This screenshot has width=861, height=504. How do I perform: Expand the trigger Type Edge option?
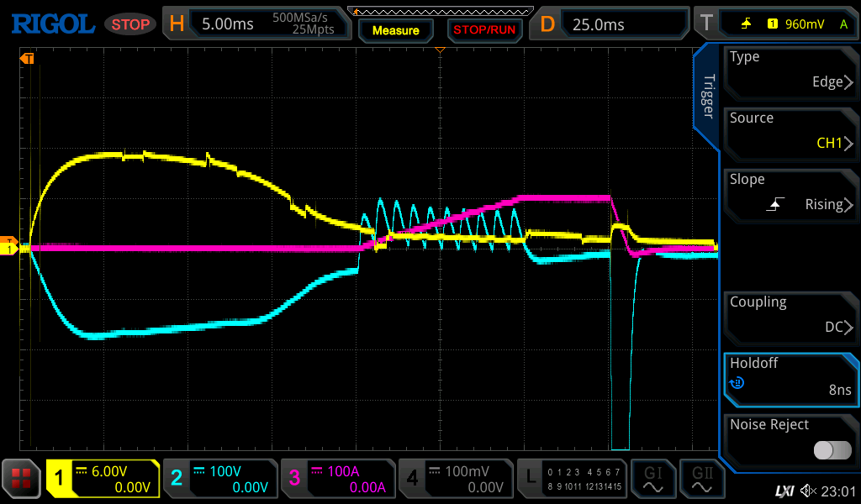[x=790, y=70]
